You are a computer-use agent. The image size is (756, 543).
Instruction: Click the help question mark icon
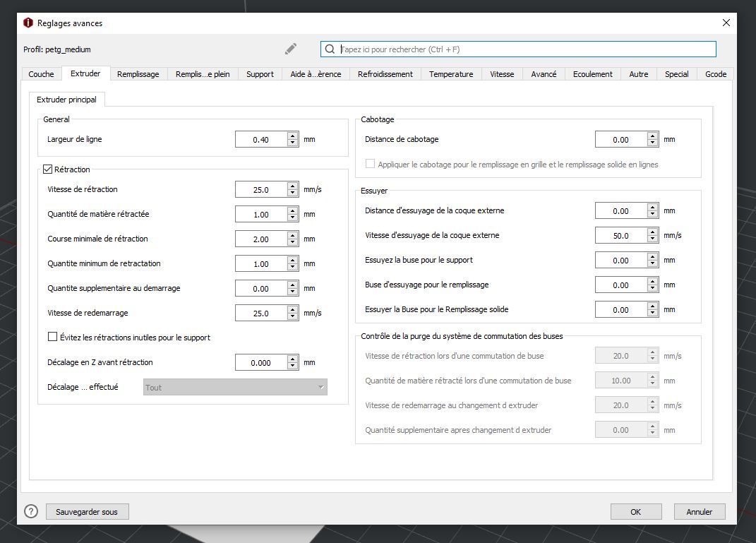(31, 512)
